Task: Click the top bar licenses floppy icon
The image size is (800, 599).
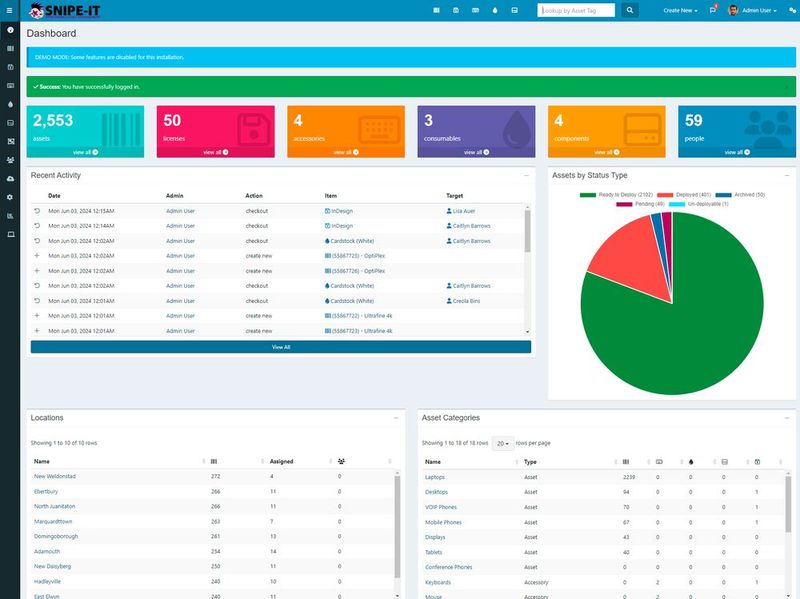Action: coord(456,10)
